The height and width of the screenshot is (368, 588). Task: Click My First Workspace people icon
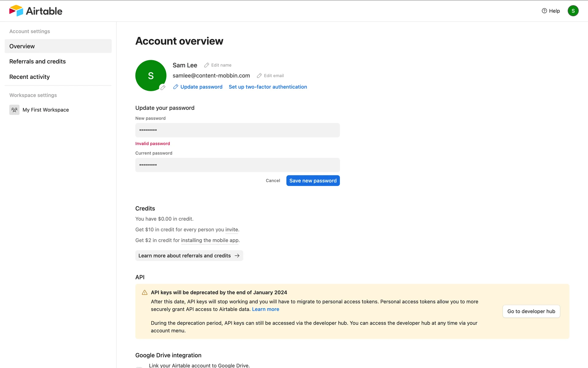(14, 110)
